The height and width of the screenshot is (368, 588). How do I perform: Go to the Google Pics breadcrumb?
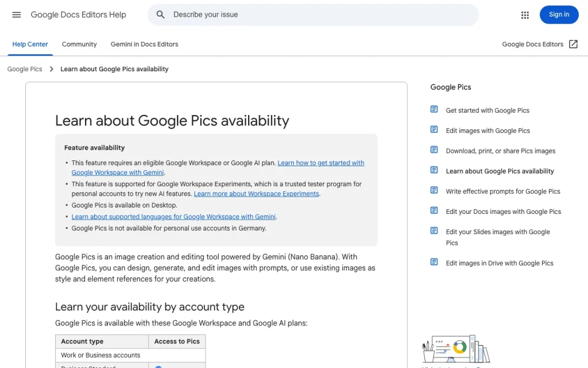(x=25, y=69)
